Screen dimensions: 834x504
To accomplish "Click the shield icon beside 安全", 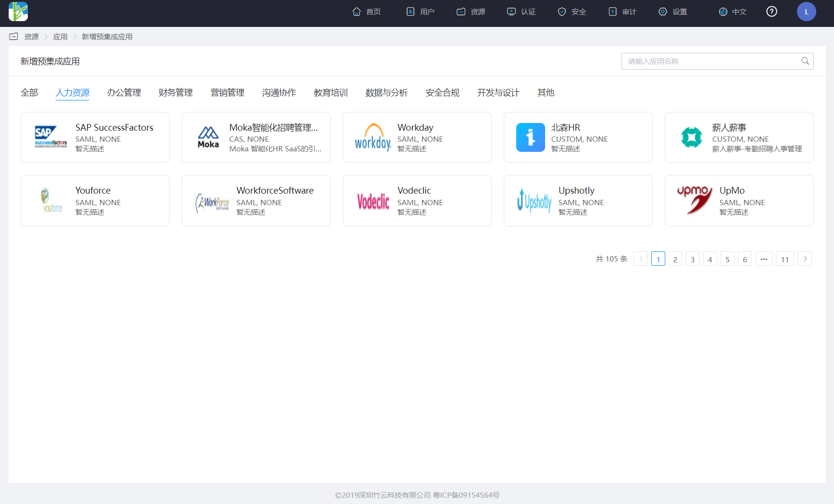I will coord(562,12).
